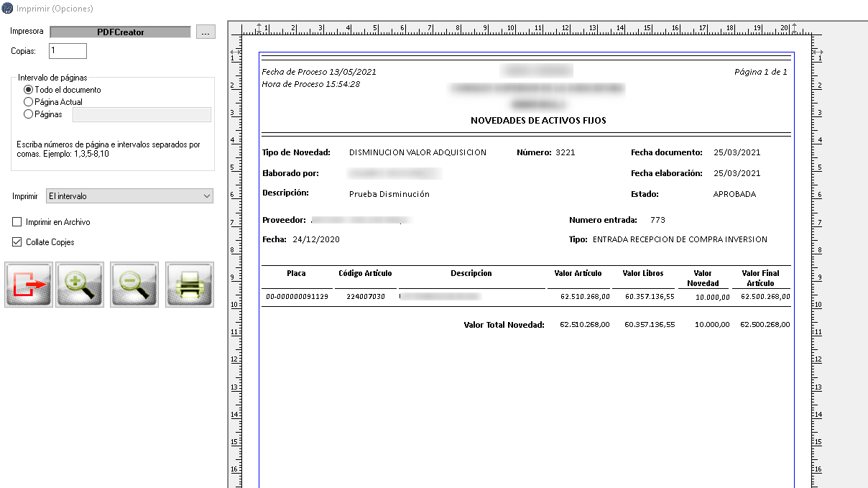Click the 'NOVEDADES DE ACTIVOS FIJOS' report title

pyautogui.click(x=538, y=121)
